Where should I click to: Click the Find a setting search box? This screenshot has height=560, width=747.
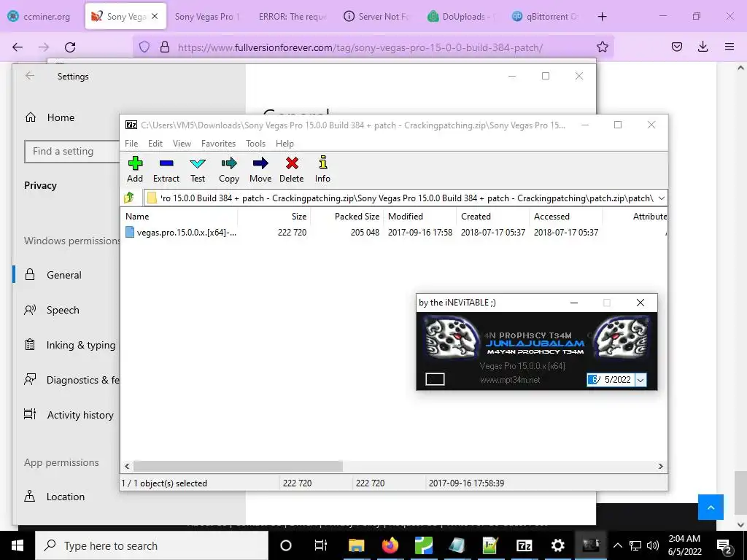coord(71,152)
